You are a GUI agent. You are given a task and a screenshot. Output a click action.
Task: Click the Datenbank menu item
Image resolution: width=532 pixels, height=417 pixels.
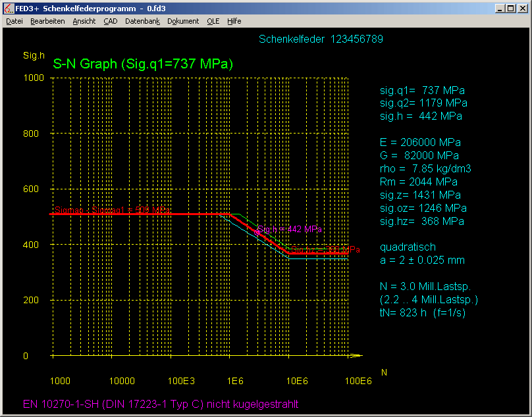pos(142,21)
